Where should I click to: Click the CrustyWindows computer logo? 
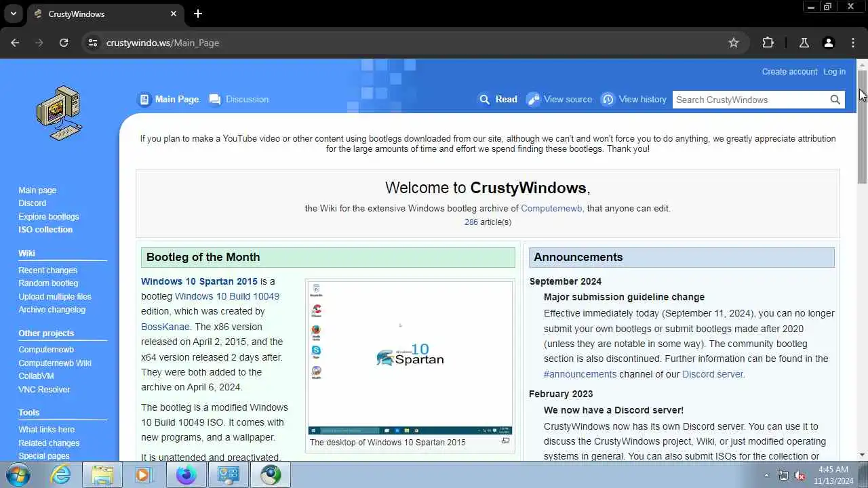[60, 113]
